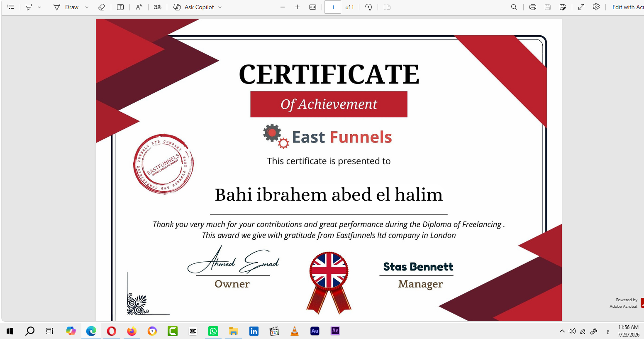
Task: Start Read aloud
Action: click(139, 7)
